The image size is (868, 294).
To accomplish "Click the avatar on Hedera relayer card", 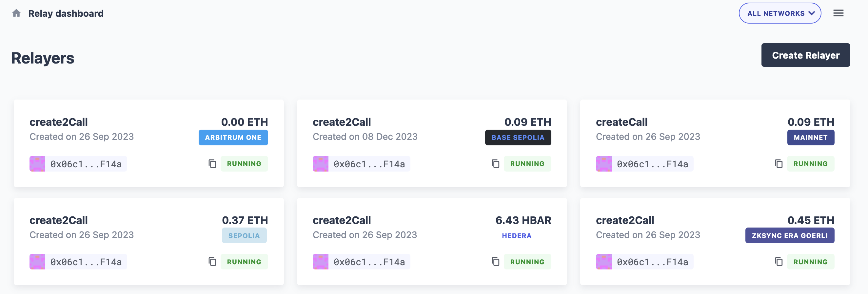I will pos(321,262).
